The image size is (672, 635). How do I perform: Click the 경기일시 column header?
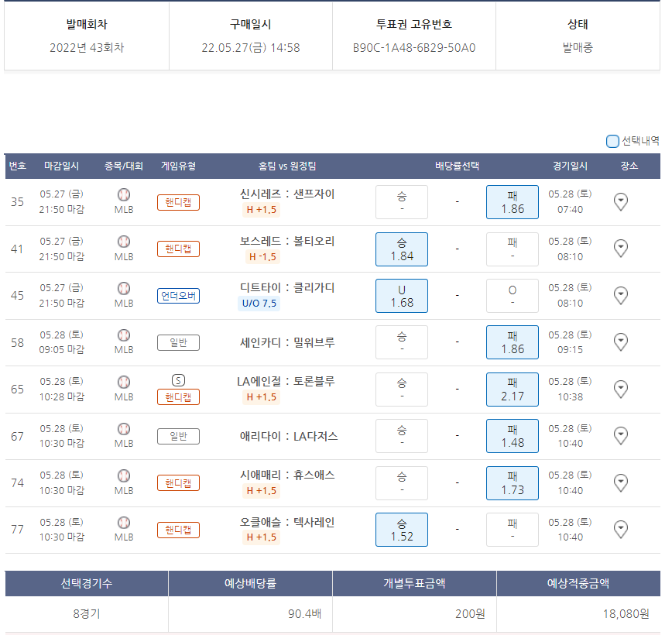coord(570,166)
